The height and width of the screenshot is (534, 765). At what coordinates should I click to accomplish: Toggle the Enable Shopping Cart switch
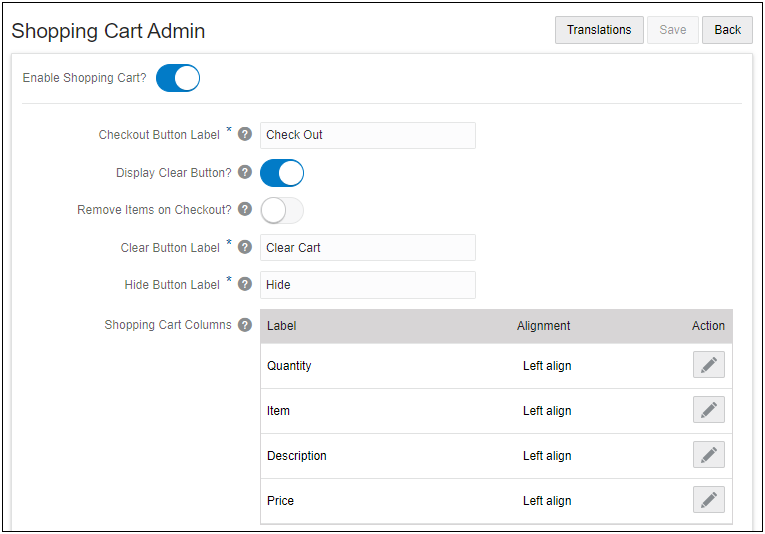178,78
